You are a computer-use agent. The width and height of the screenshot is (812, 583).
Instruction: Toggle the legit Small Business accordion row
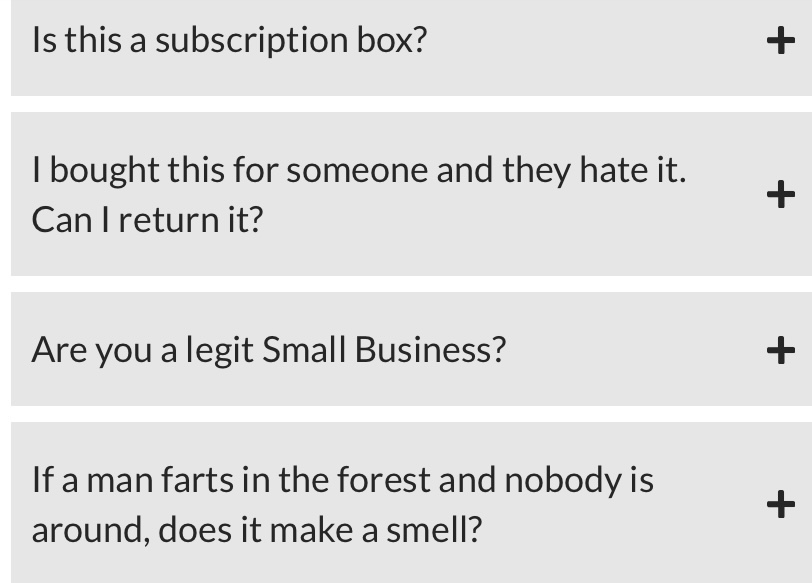[x=400, y=350]
